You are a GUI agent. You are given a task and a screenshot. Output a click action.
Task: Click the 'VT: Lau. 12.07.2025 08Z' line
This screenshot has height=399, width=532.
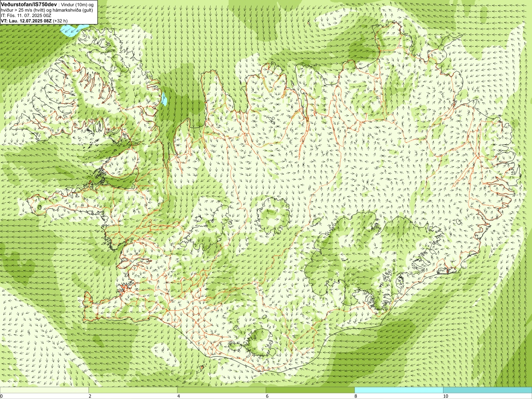coord(26,20)
